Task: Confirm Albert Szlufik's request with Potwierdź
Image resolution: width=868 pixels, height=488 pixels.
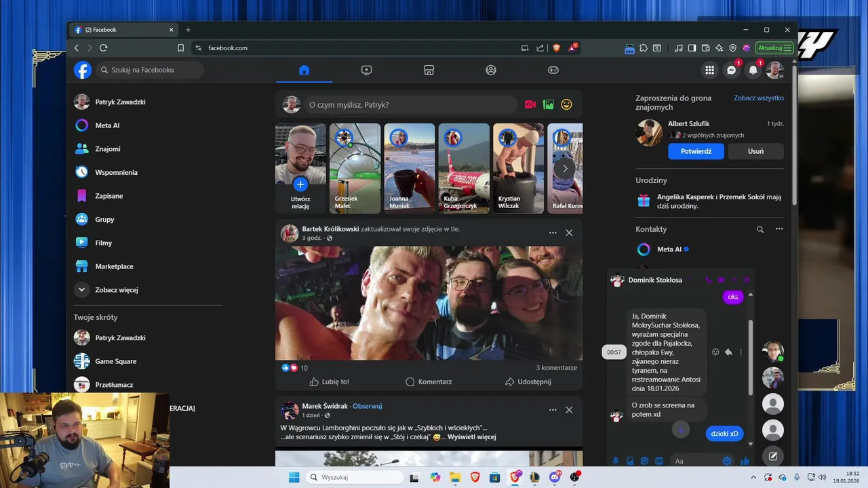Action: [696, 151]
